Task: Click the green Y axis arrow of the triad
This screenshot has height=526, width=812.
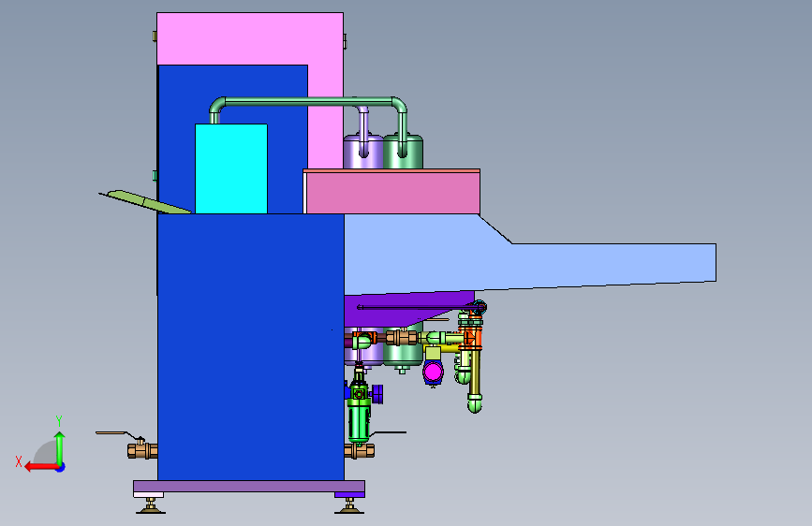Action: [x=60, y=447]
